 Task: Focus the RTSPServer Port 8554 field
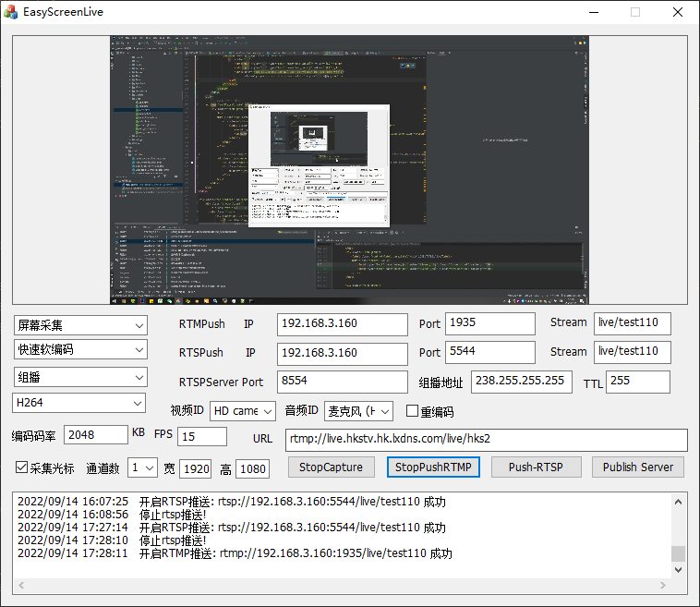tap(343, 382)
